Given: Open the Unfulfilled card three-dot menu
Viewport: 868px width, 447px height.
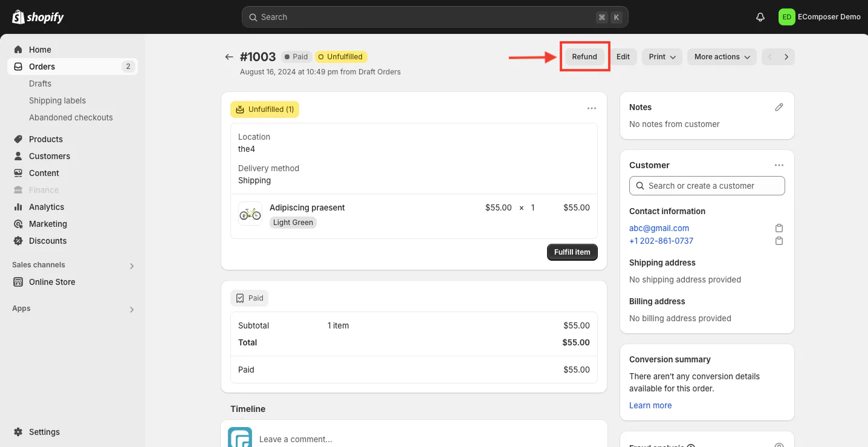Looking at the screenshot, I should (x=592, y=108).
